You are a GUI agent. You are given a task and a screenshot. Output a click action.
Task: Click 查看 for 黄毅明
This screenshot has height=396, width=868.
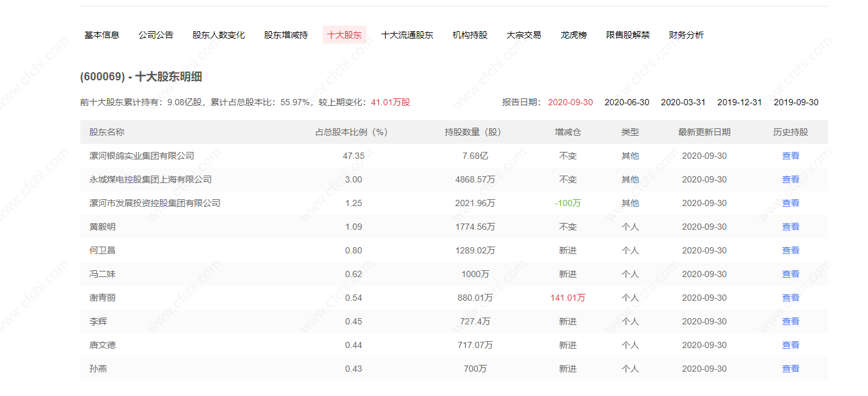point(791,227)
